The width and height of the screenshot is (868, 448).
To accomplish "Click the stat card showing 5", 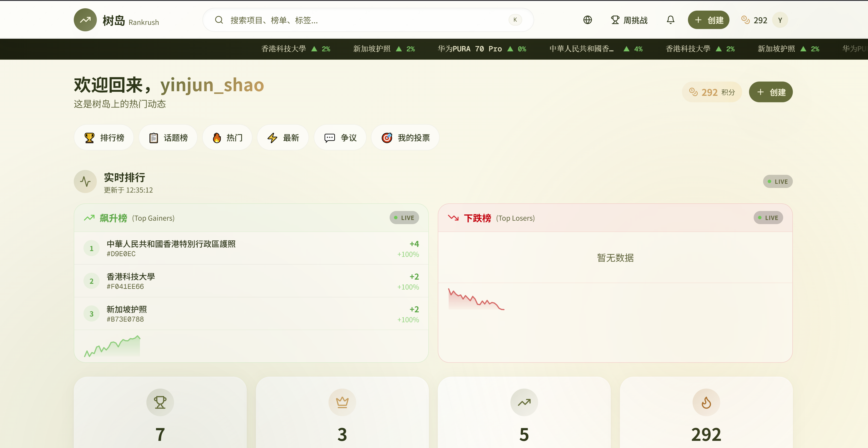I will click(x=524, y=413).
